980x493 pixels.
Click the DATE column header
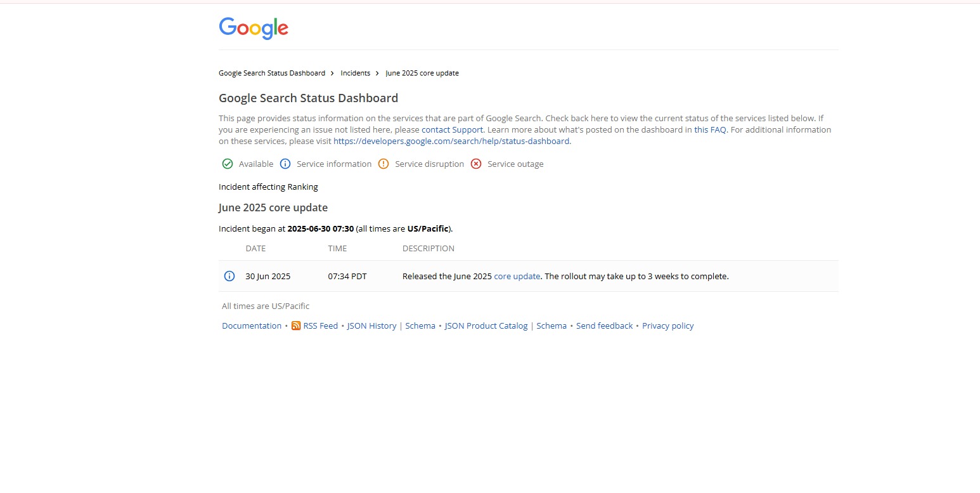coord(255,248)
